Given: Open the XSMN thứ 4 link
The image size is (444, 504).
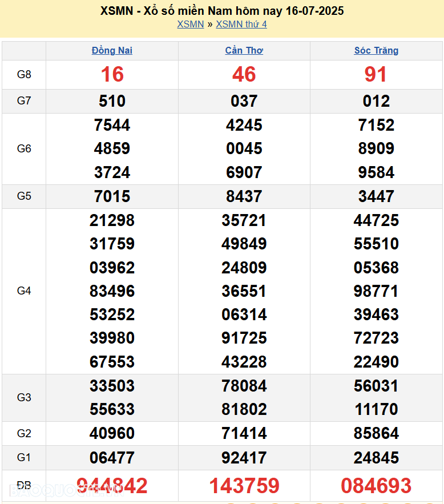Looking at the screenshot, I should (x=241, y=24).
